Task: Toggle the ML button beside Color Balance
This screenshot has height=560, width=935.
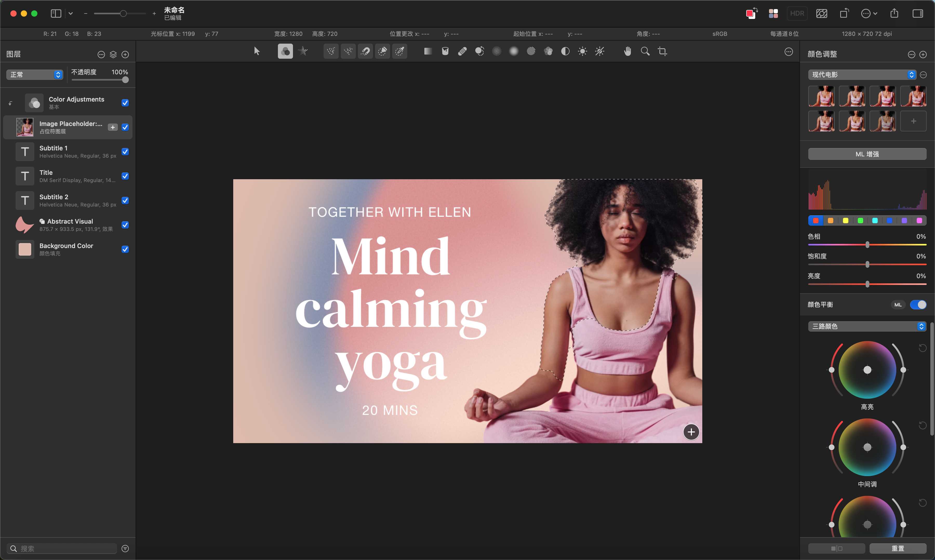Action: click(898, 304)
